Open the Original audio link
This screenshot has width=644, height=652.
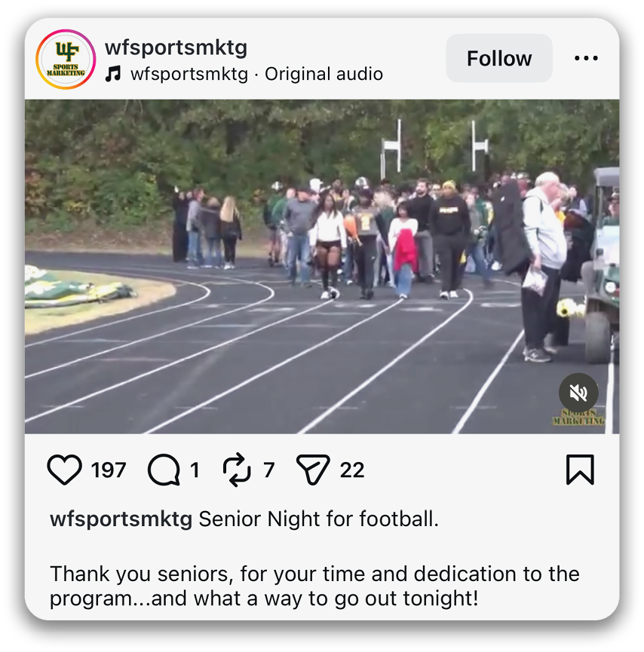click(324, 74)
